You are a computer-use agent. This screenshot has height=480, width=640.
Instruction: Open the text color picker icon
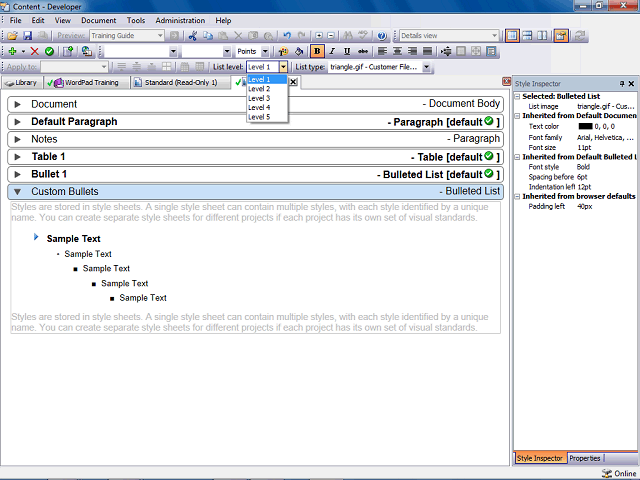pyautogui.click(x=283, y=51)
